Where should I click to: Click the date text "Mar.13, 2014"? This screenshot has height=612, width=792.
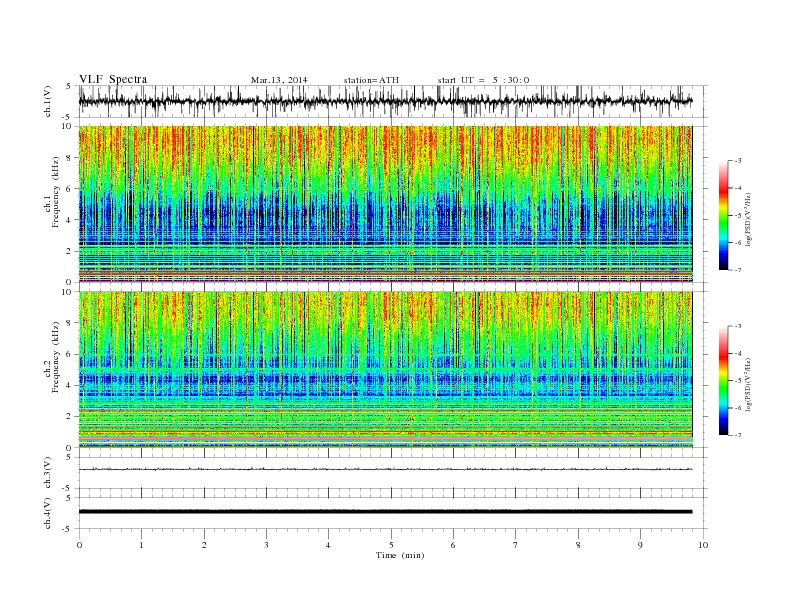279,80
